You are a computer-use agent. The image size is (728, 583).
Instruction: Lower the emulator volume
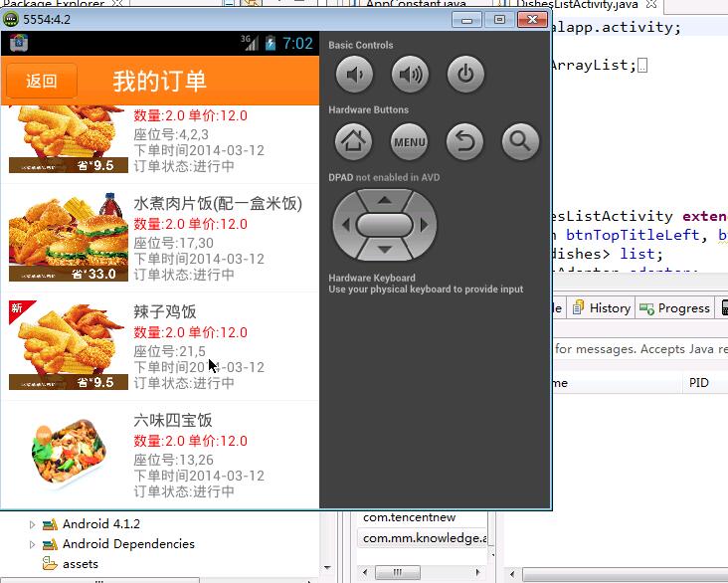coord(354,75)
